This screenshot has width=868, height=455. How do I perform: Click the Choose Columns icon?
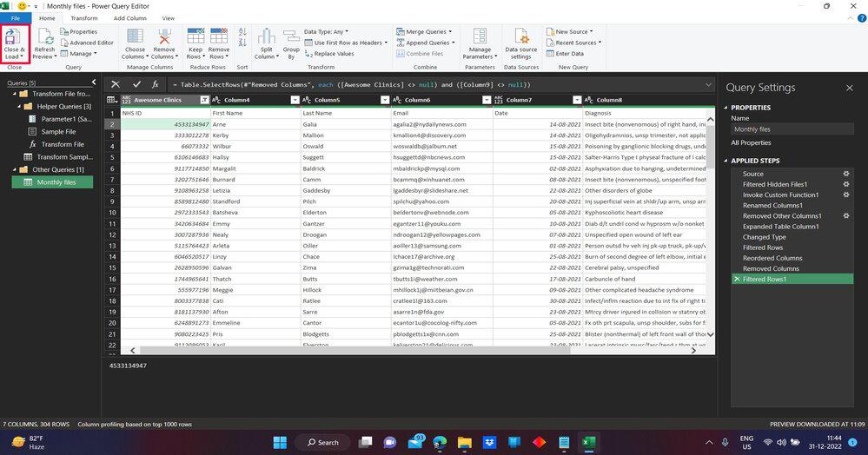pos(135,36)
